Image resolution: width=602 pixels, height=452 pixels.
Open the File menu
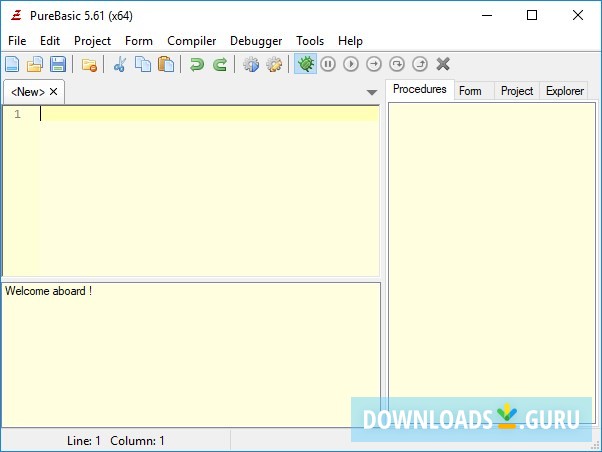tap(17, 41)
